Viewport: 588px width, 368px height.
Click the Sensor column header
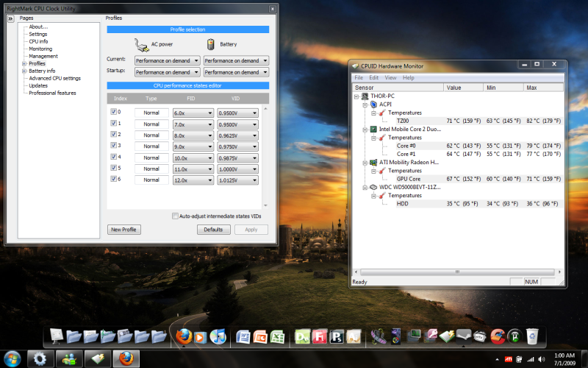coord(398,88)
